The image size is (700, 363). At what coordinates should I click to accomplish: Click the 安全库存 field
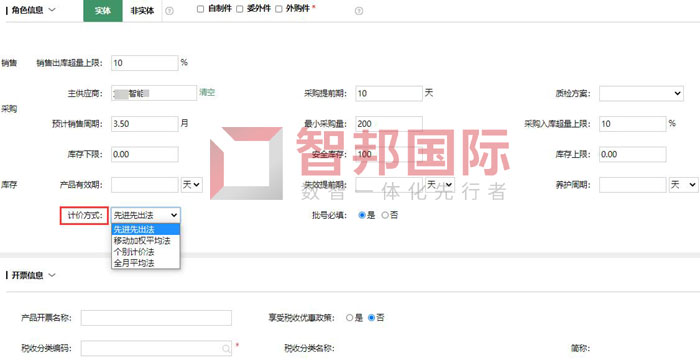click(x=389, y=154)
